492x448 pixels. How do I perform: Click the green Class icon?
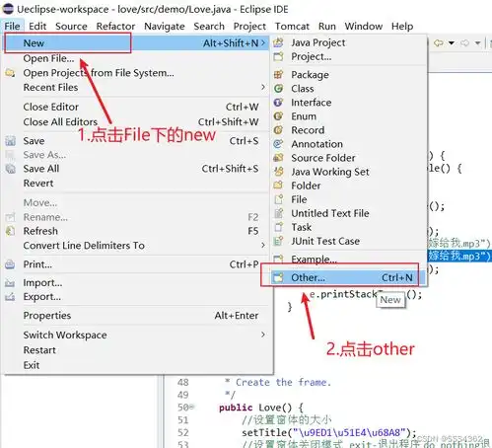tap(278, 89)
